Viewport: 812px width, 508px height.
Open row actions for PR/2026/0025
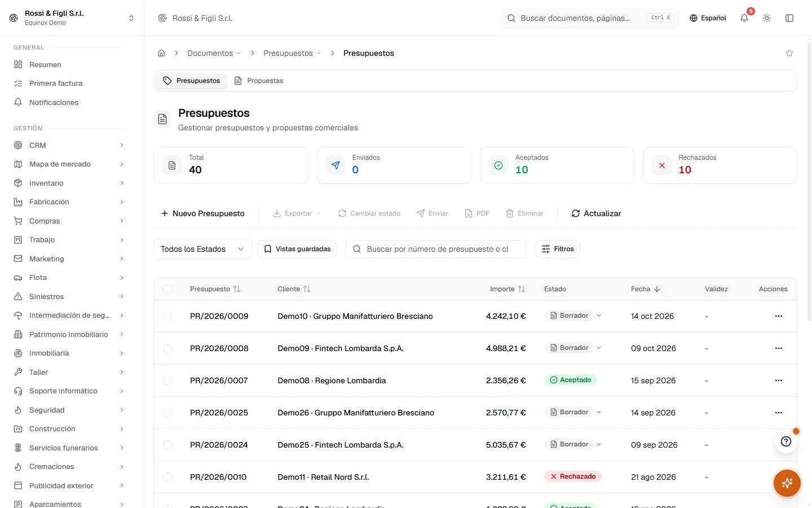(779, 413)
